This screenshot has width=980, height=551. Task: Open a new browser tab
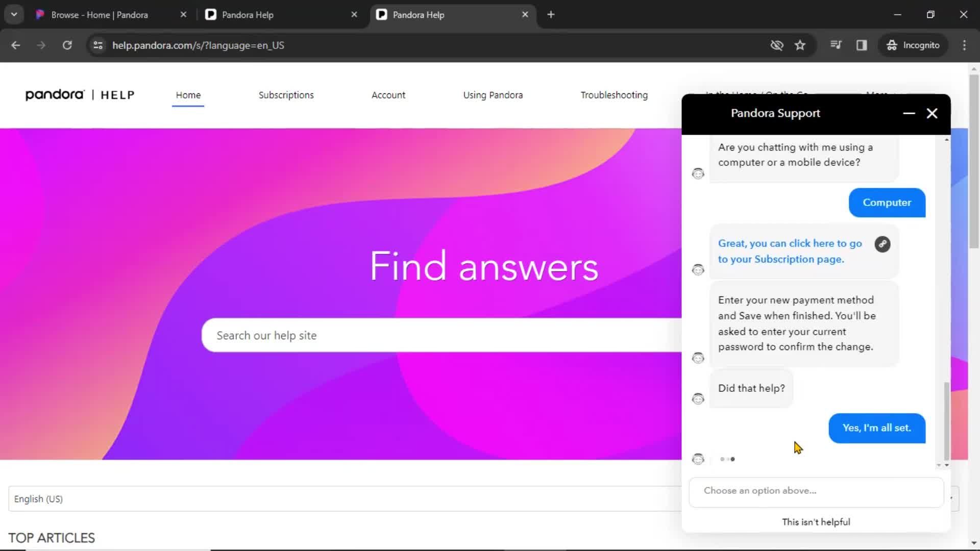tap(551, 15)
